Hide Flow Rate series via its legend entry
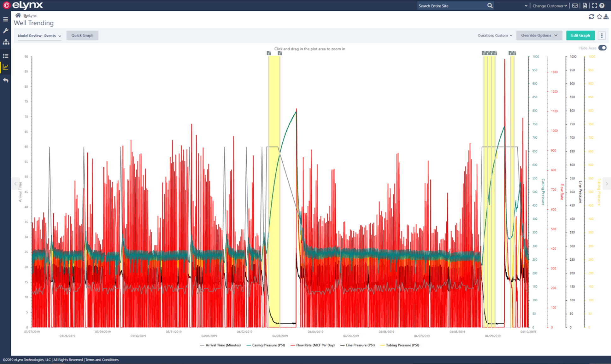611x364 pixels. point(313,345)
